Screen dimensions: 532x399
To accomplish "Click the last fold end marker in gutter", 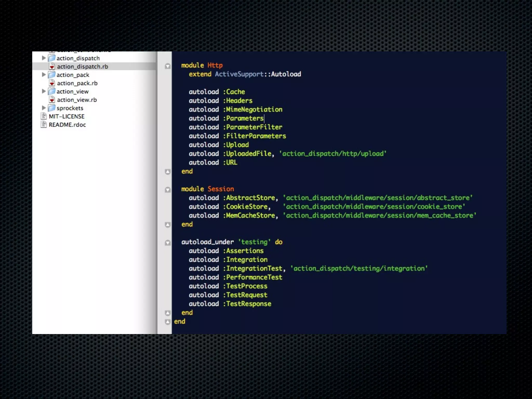I will click(x=168, y=322).
